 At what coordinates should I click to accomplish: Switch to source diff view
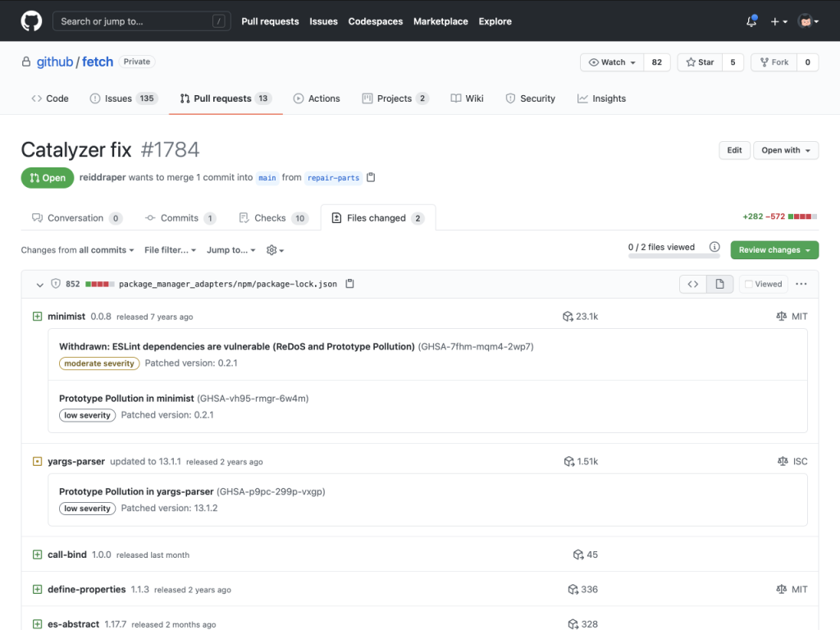point(692,283)
